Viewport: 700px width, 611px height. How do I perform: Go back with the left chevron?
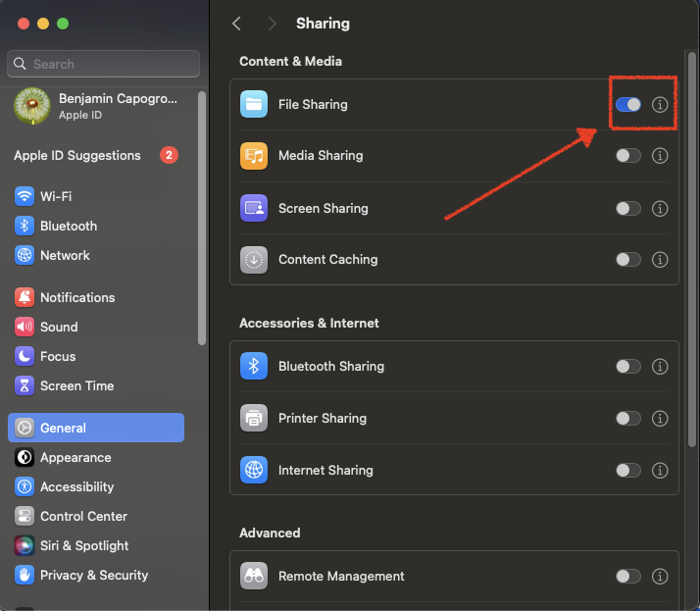pos(236,24)
